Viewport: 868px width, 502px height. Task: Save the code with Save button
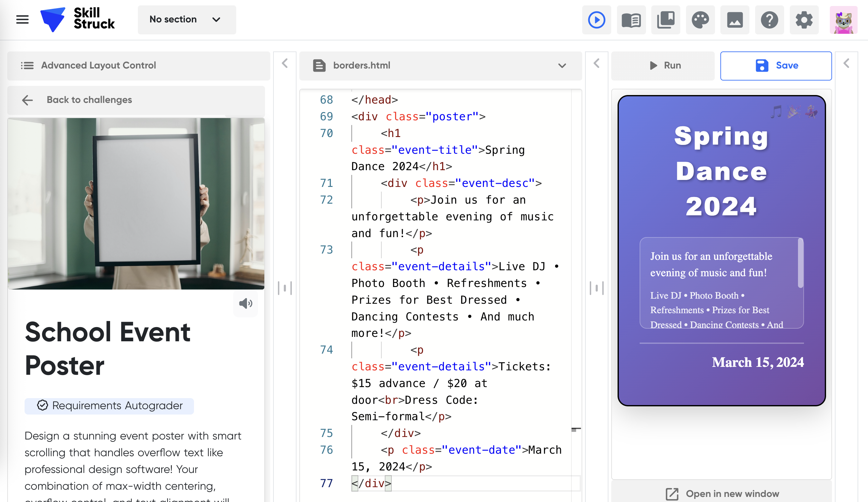776,65
